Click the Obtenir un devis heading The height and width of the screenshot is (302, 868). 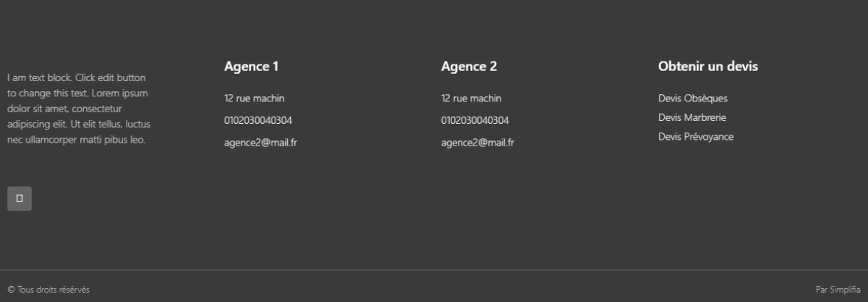(x=707, y=67)
